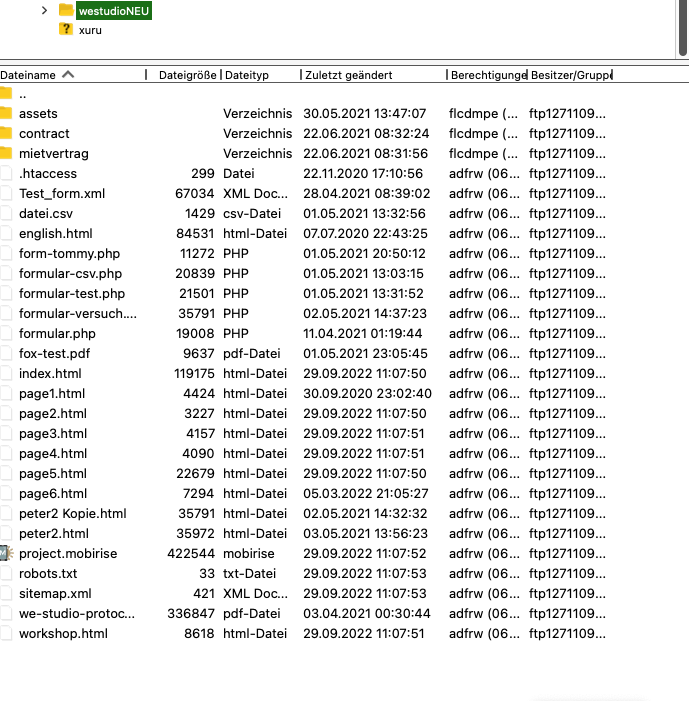This screenshot has width=689, height=701.
Task: Click the project.mobirise file icon
Action: (5, 553)
